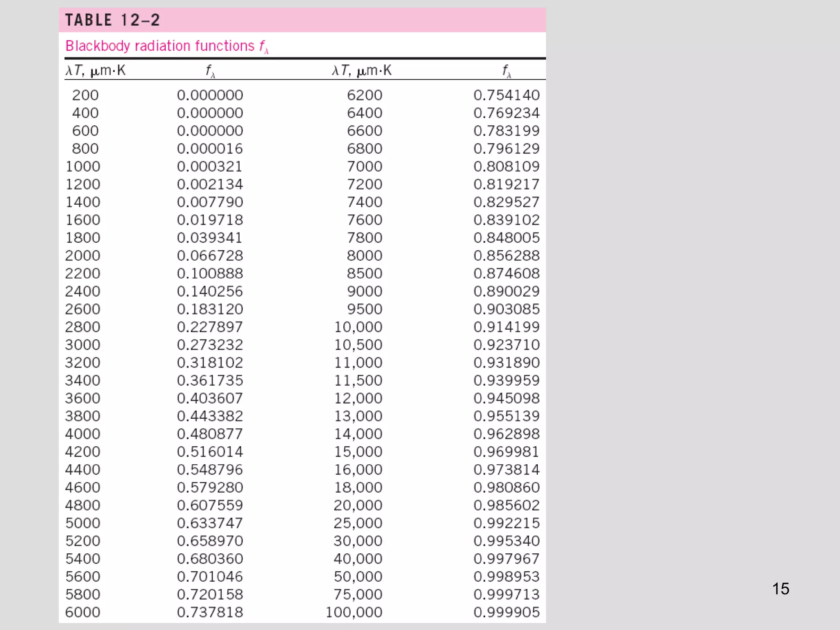Click the value 0.737818 for 6000
This screenshot has height=630, width=840.
tap(210, 612)
